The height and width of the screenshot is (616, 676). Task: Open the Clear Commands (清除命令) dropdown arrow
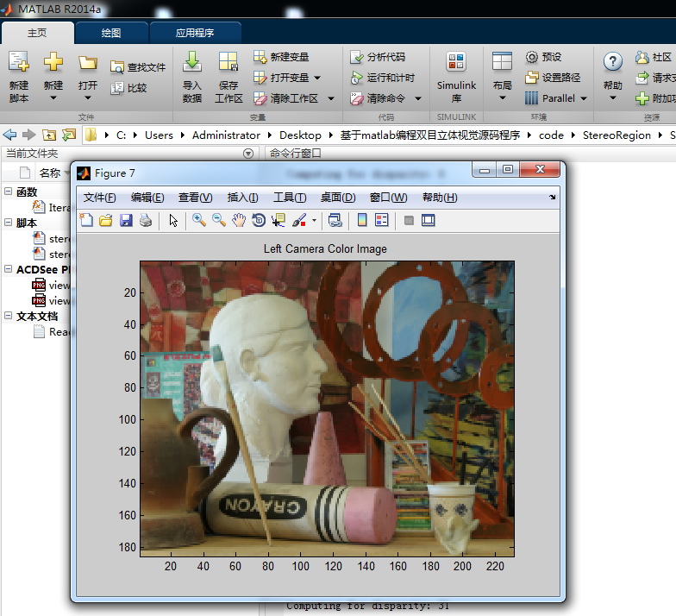417,98
